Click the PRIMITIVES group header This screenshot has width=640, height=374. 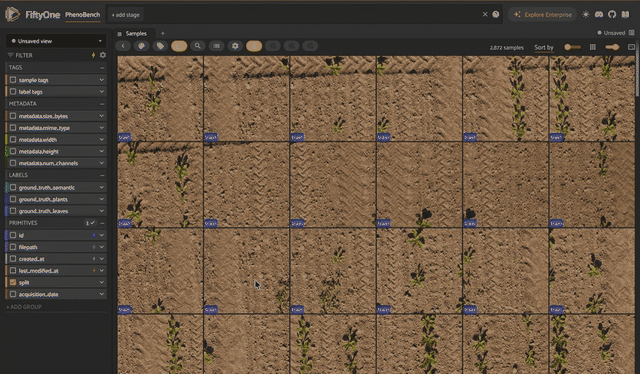[56, 223]
